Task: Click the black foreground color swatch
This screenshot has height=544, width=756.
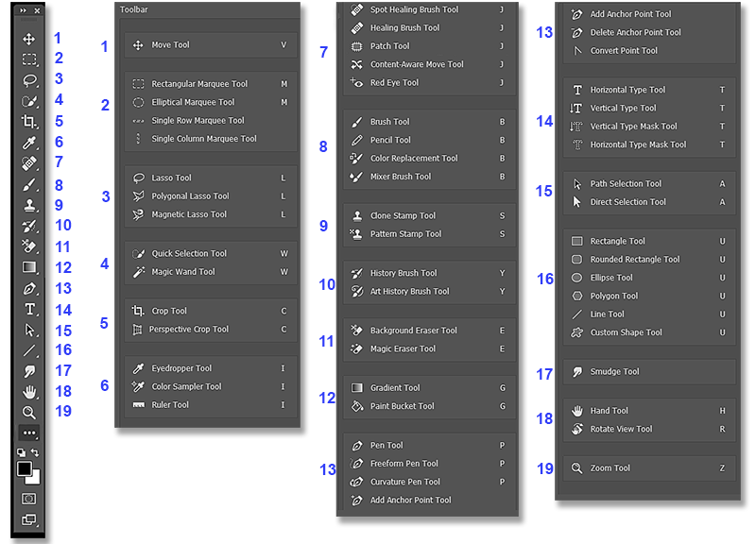Action: (25, 469)
